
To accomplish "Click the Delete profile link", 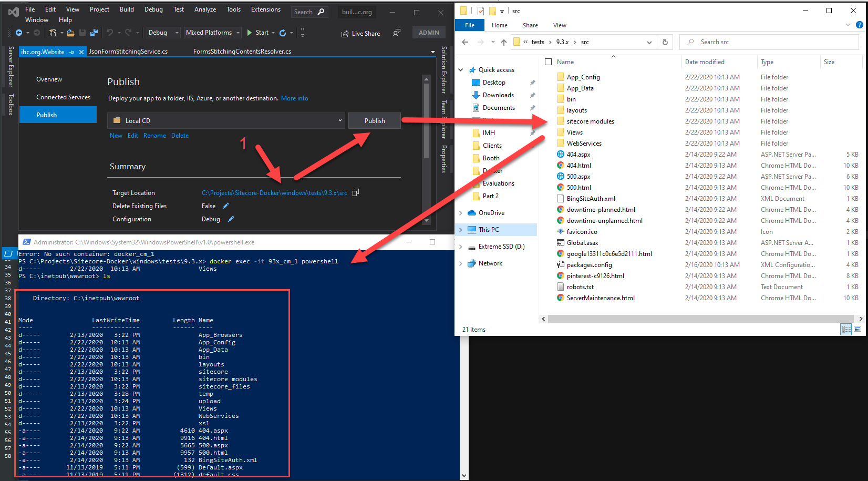I will [x=180, y=136].
